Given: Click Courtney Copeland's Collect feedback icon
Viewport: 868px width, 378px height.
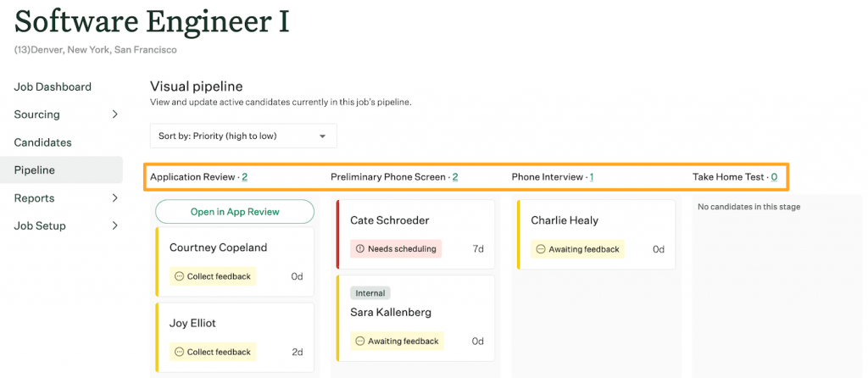Looking at the screenshot, I should (179, 276).
